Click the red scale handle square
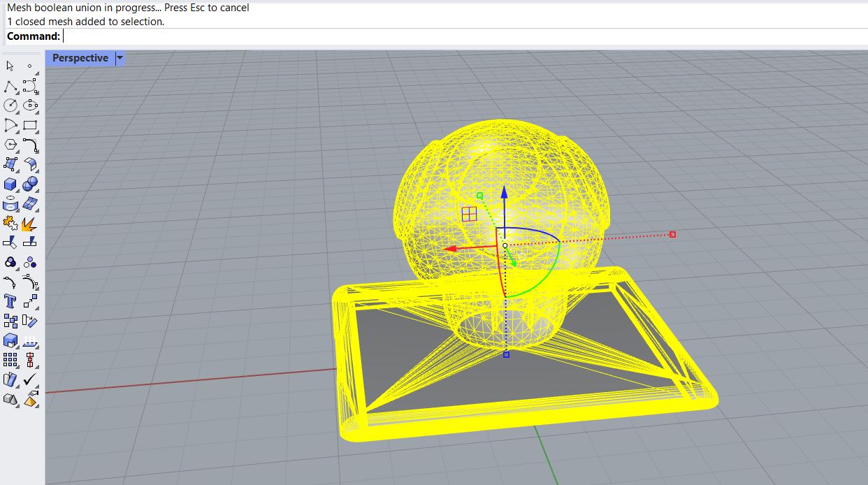The image size is (868, 485). click(x=672, y=234)
